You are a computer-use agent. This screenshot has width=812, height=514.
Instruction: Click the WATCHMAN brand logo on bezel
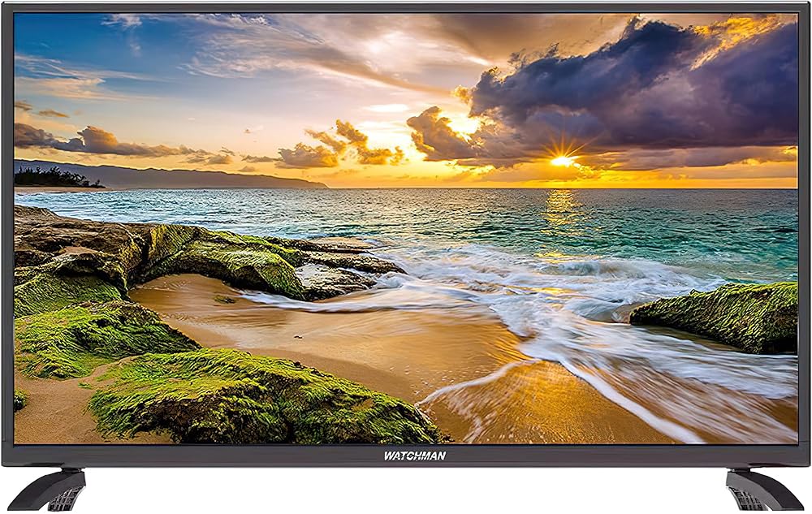[x=414, y=456]
